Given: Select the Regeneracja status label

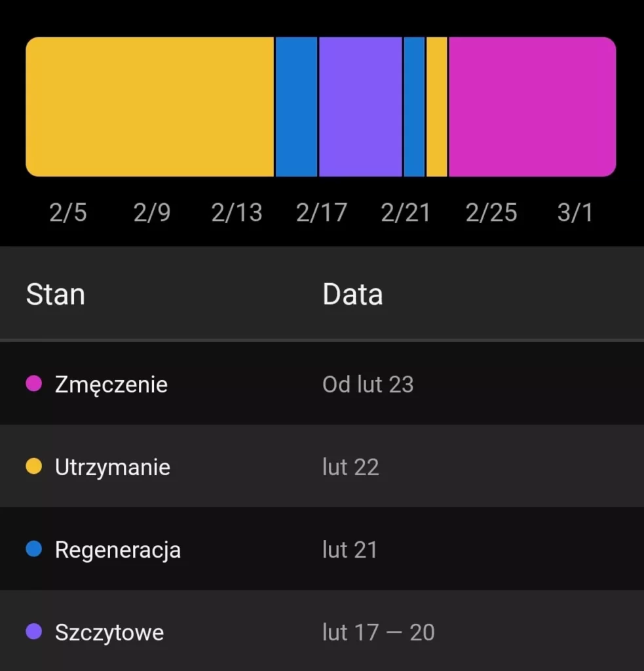Looking at the screenshot, I should click(x=118, y=550).
